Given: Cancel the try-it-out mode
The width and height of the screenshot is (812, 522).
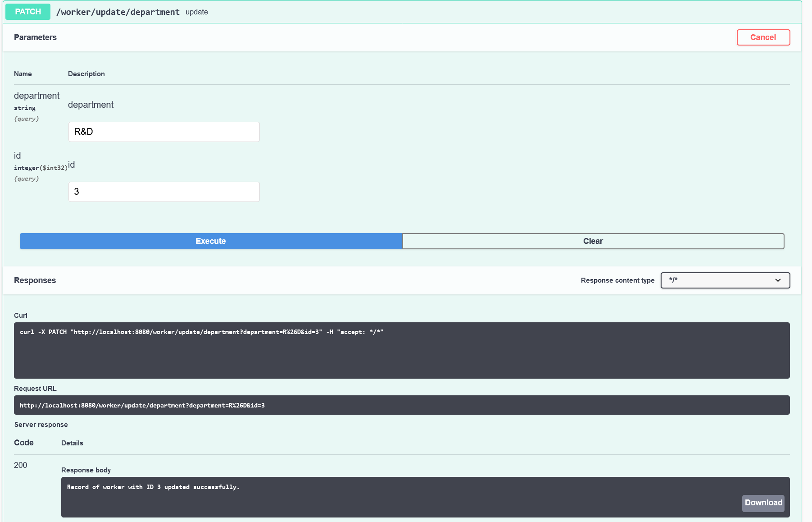Looking at the screenshot, I should pyautogui.click(x=763, y=37).
